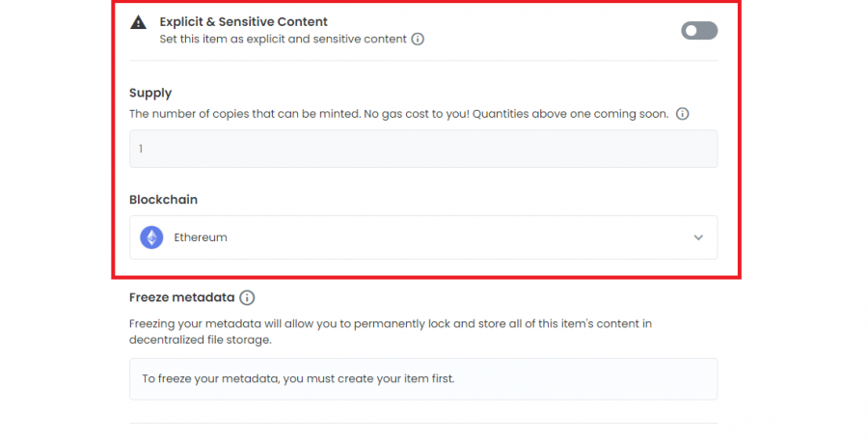Select the Ethereum text in blockchain selector
Screen dimensions: 868x442
(x=201, y=237)
